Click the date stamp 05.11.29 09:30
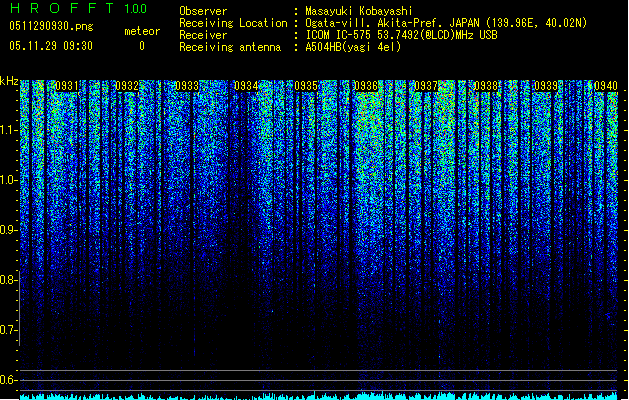Image resolution: width=629 pixels, height=400 pixels. [x=51, y=46]
